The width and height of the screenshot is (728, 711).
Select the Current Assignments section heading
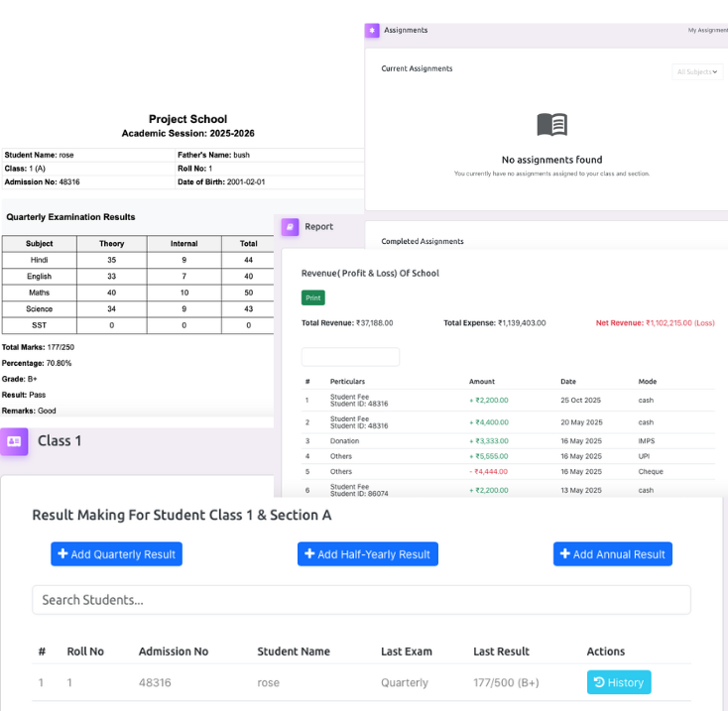click(x=417, y=68)
